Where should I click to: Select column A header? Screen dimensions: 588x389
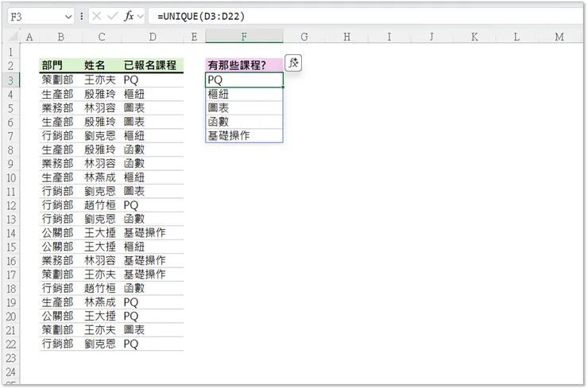click(x=29, y=37)
